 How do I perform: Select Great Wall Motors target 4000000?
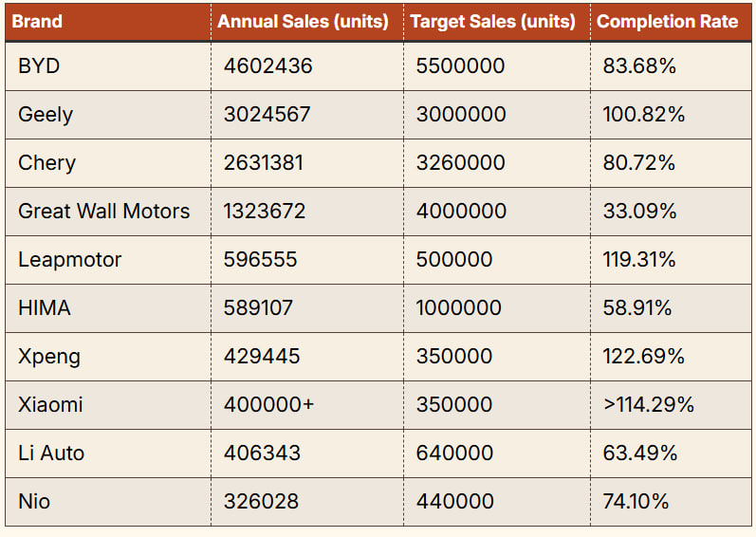[x=460, y=212]
